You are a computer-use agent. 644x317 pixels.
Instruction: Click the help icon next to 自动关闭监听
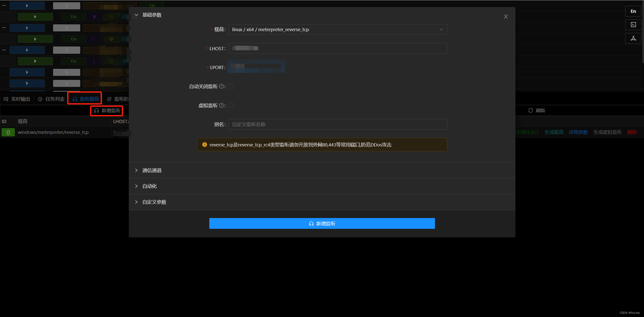tap(221, 86)
